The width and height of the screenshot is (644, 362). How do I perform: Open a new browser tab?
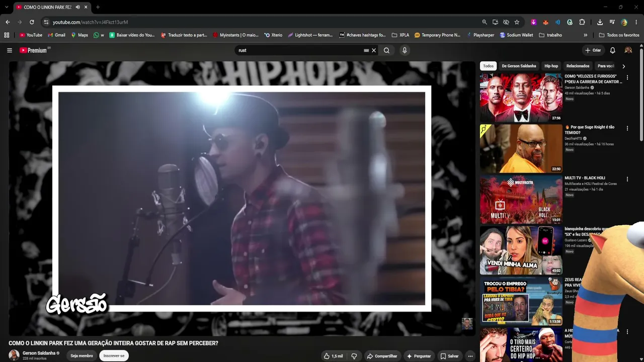(x=98, y=7)
